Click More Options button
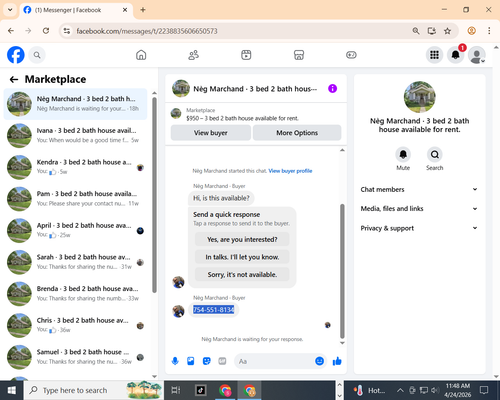This screenshot has width=500, height=400. tap(297, 133)
